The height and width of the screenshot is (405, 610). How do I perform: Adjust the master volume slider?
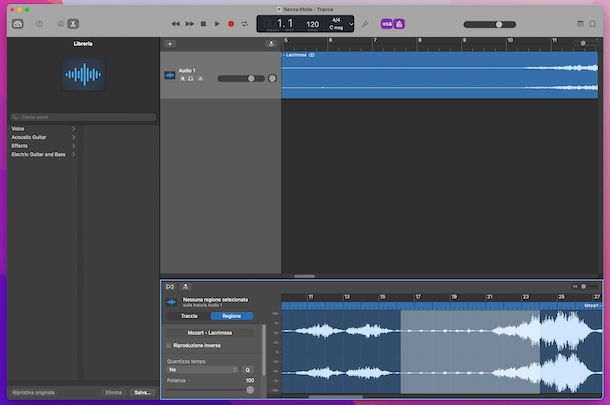(x=490, y=25)
